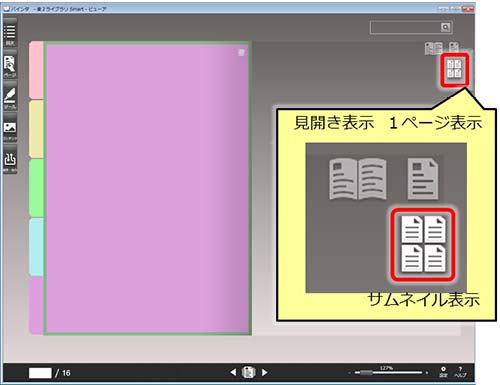Image resolution: width=500 pixels, height=385 pixels.
Task: Open the image contents sidebar icon
Action: (x=10, y=130)
